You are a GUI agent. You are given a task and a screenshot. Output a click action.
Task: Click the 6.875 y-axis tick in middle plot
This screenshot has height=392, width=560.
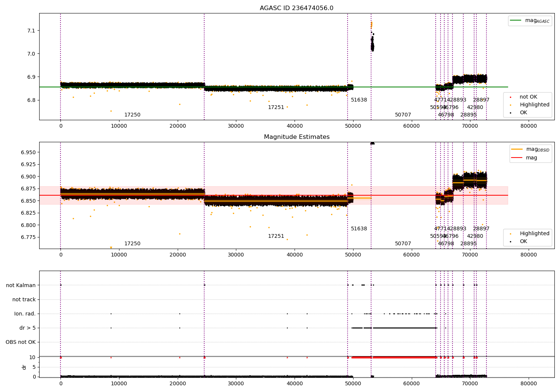point(28,189)
